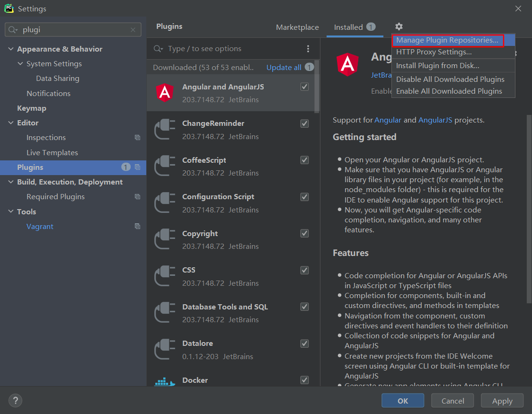
Task: Click the settings search magnifier icon
Action: tap(12, 30)
